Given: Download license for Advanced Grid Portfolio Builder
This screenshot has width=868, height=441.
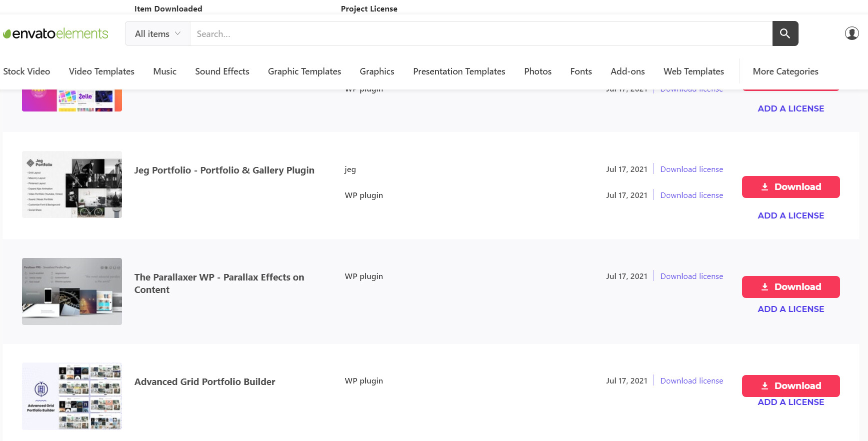Looking at the screenshot, I should (x=692, y=381).
